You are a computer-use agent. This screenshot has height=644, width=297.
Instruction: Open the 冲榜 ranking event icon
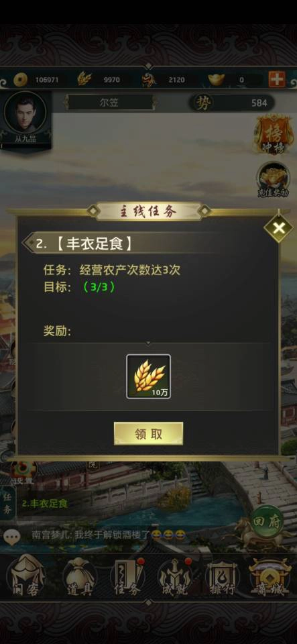pyautogui.click(x=274, y=134)
